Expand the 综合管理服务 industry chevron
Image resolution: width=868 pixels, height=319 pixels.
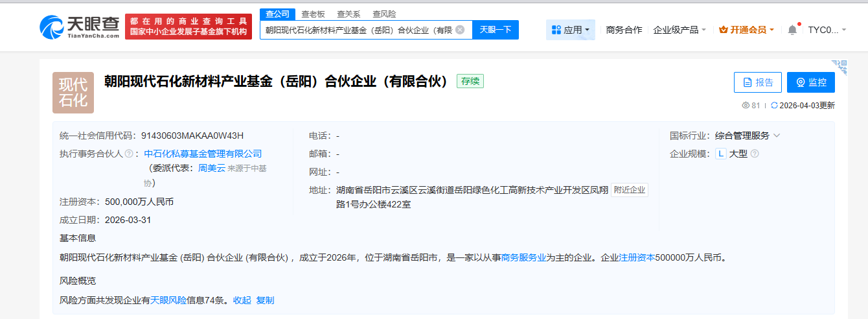point(777,136)
